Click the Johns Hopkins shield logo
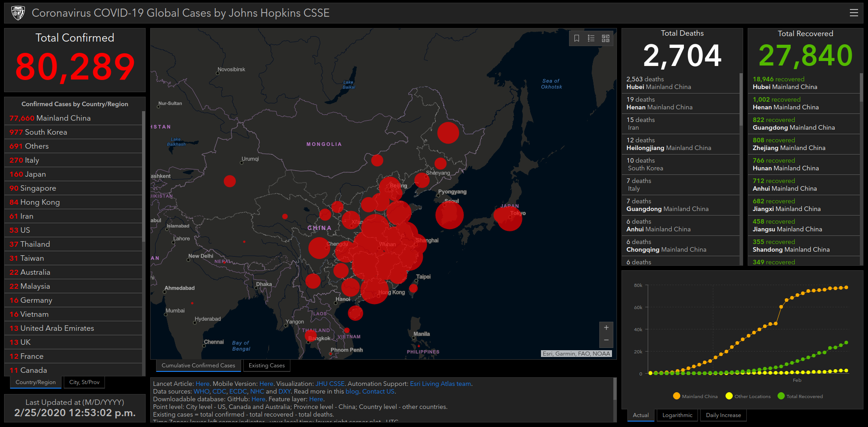 click(18, 13)
